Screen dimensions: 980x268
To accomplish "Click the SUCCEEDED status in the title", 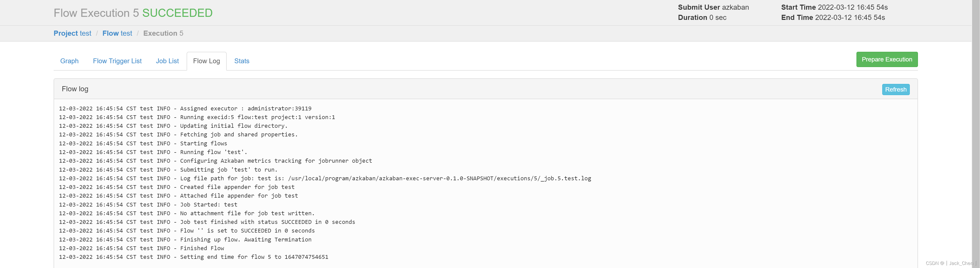I will (177, 13).
